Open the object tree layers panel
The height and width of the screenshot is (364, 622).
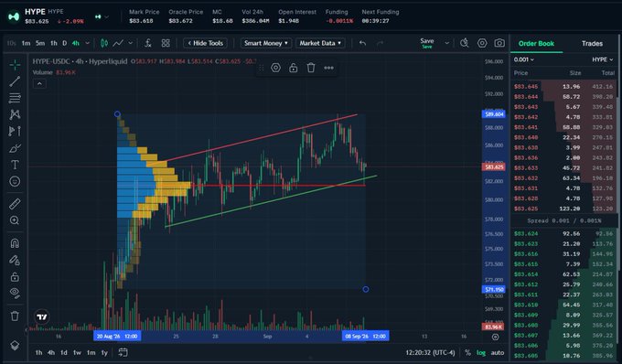point(15,345)
